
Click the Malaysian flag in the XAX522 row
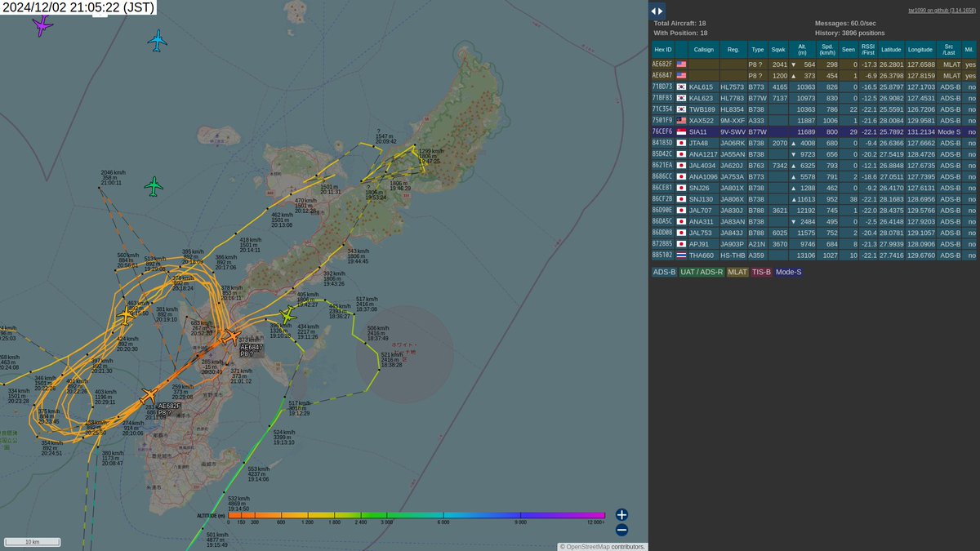coord(681,120)
